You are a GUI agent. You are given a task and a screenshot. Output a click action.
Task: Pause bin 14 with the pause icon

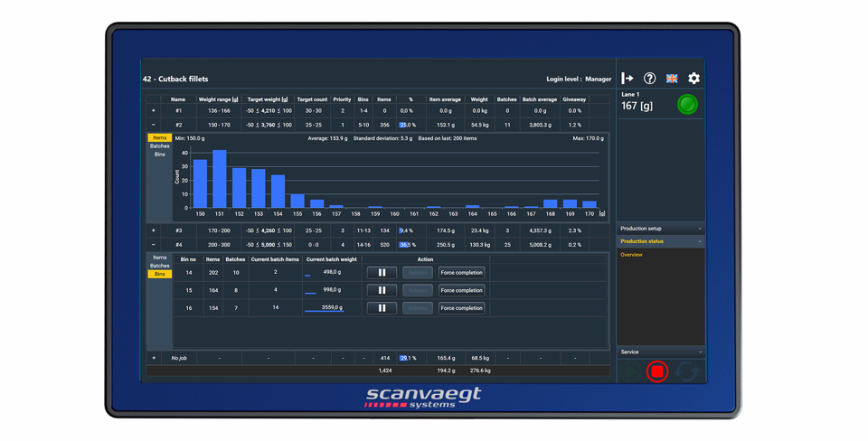click(x=382, y=272)
